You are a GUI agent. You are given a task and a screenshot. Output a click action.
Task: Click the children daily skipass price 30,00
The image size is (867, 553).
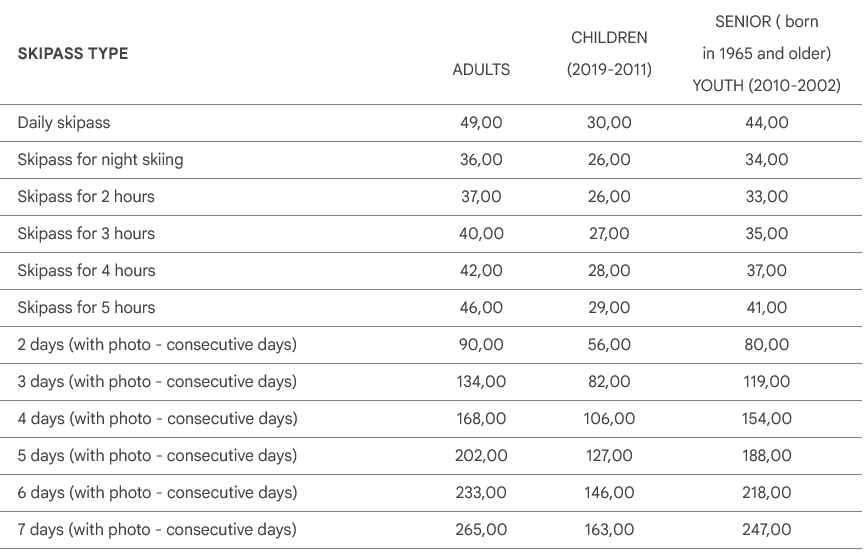click(x=609, y=123)
